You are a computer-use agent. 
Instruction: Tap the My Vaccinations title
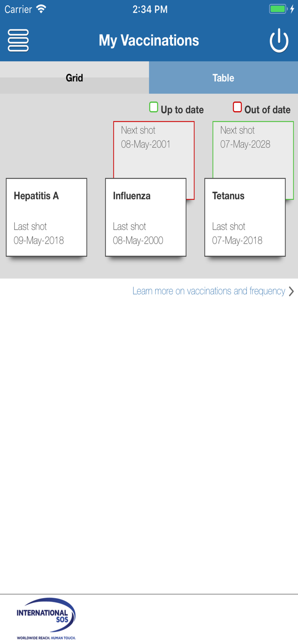pyautogui.click(x=149, y=40)
